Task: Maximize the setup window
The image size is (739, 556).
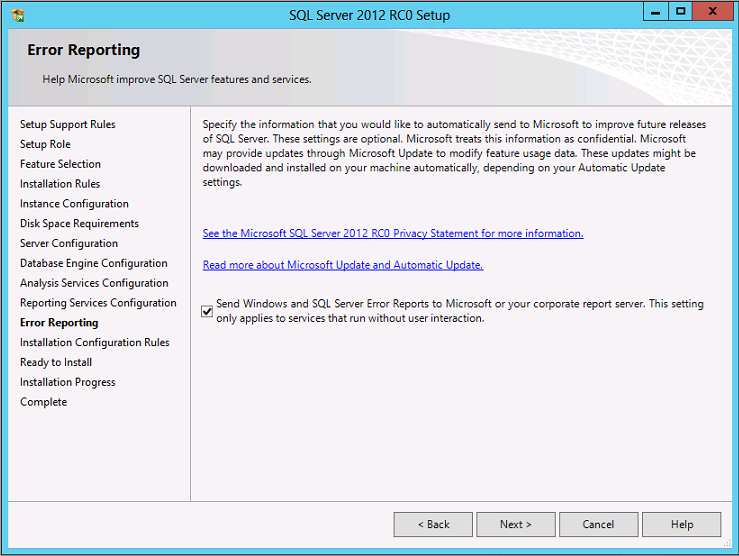Action: pyautogui.click(x=681, y=12)
